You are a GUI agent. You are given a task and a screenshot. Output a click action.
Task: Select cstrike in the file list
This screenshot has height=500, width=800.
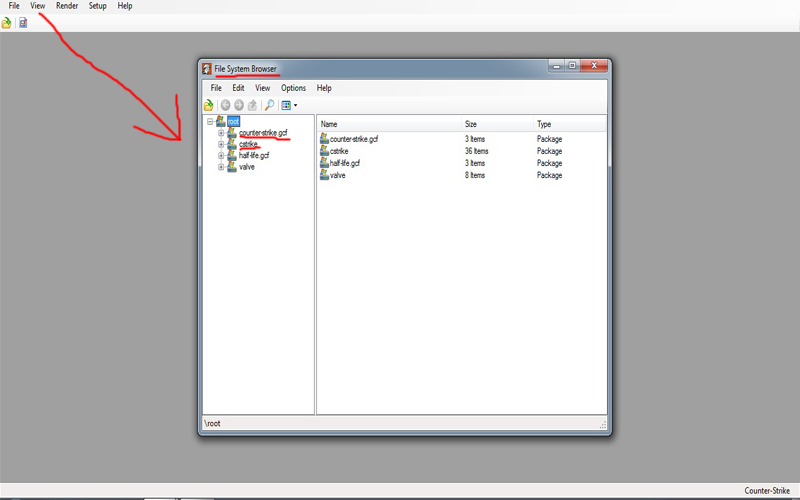[x=339, y=151]
